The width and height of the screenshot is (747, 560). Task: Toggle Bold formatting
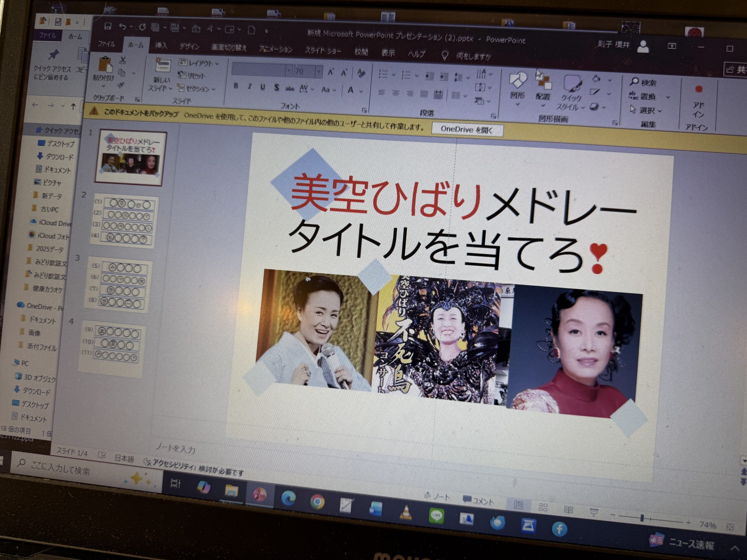236,86
